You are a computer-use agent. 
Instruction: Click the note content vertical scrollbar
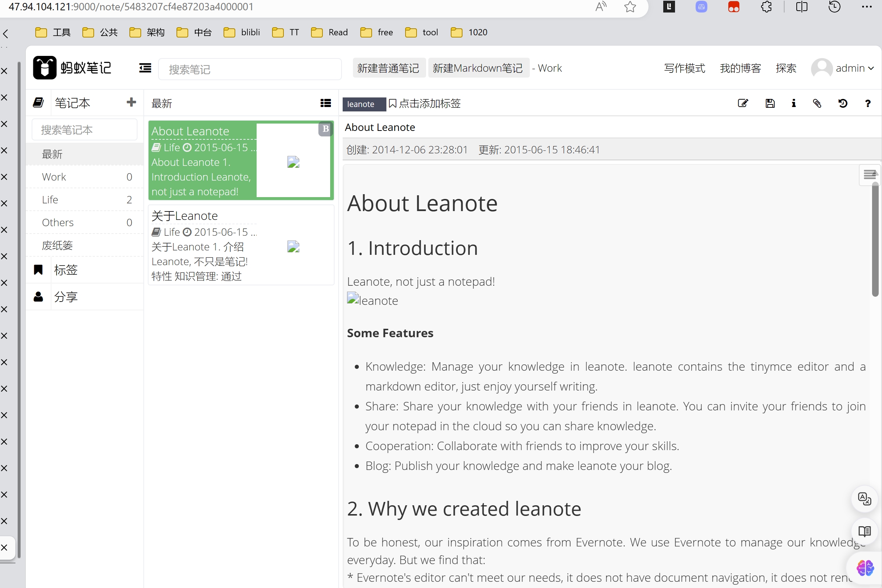(875, 240)
